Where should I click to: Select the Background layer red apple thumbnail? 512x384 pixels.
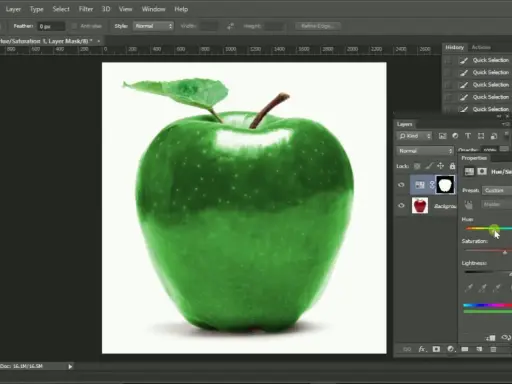pyautogui.click(x=420, y=206)
